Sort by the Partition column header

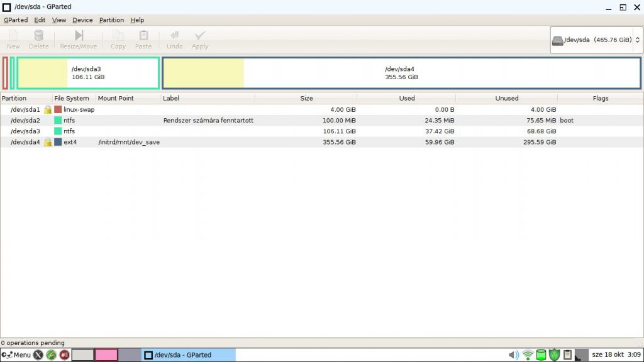click(26, 98)
